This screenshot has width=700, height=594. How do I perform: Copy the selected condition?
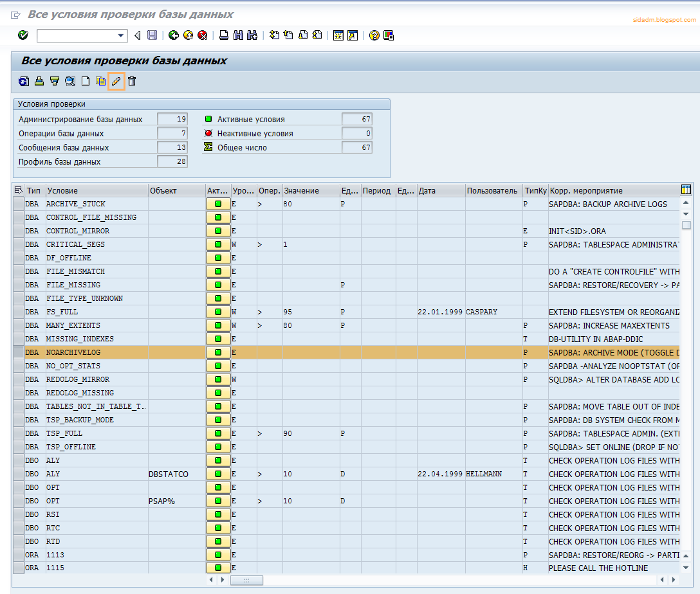(x=100, y=82)
